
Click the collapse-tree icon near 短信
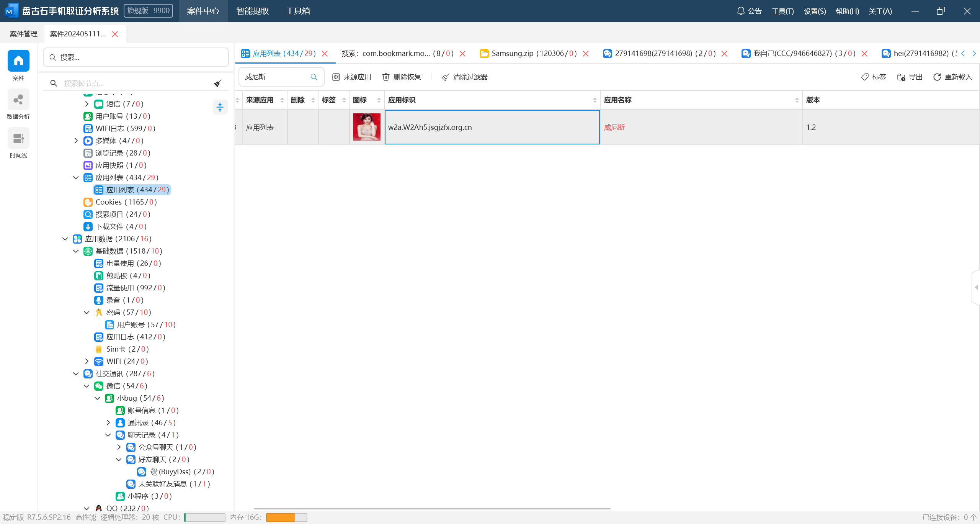[220, 107]
